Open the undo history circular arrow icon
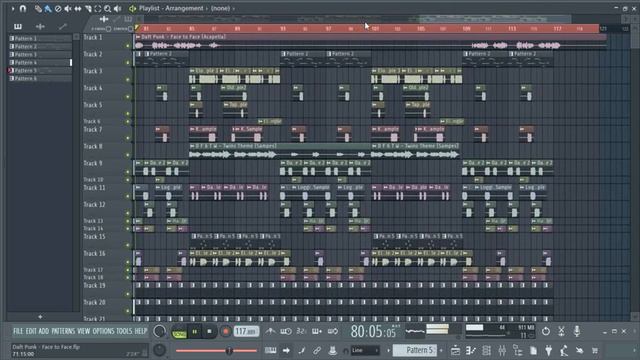This screenshot has height=360, width=640. (546, 331)
